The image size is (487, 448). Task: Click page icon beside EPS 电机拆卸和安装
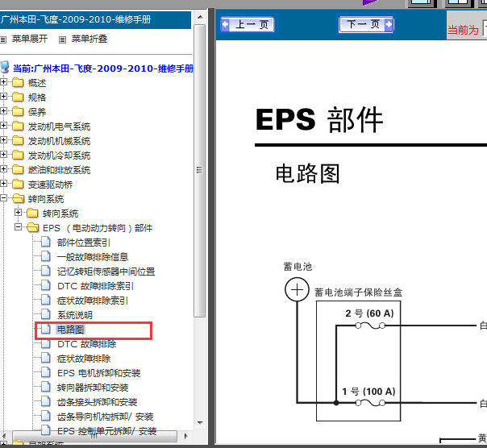tap(46, 372)
